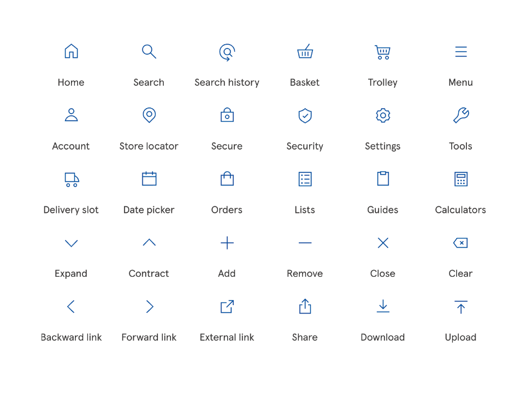Select the Clear backspace icon

(460, 243)
